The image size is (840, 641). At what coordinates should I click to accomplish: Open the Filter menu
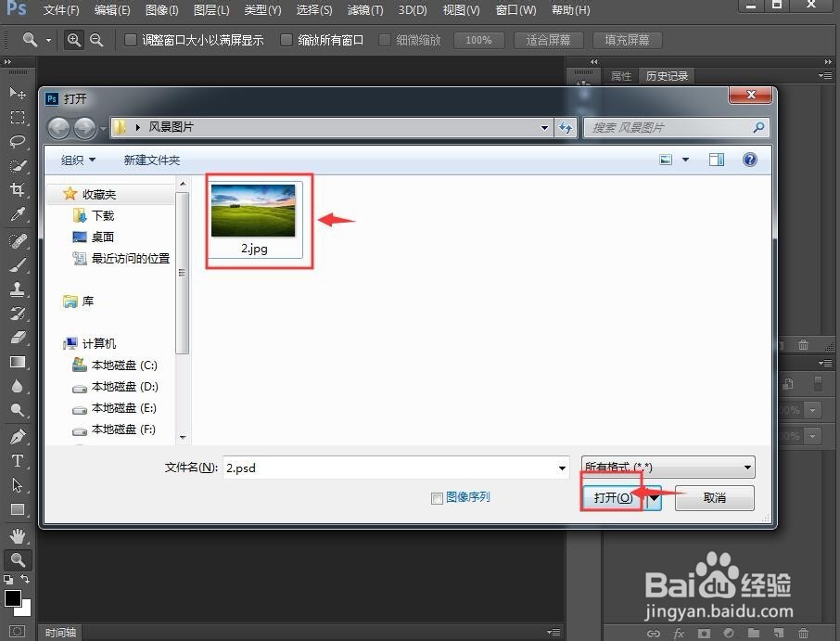(x=364, y=9)
